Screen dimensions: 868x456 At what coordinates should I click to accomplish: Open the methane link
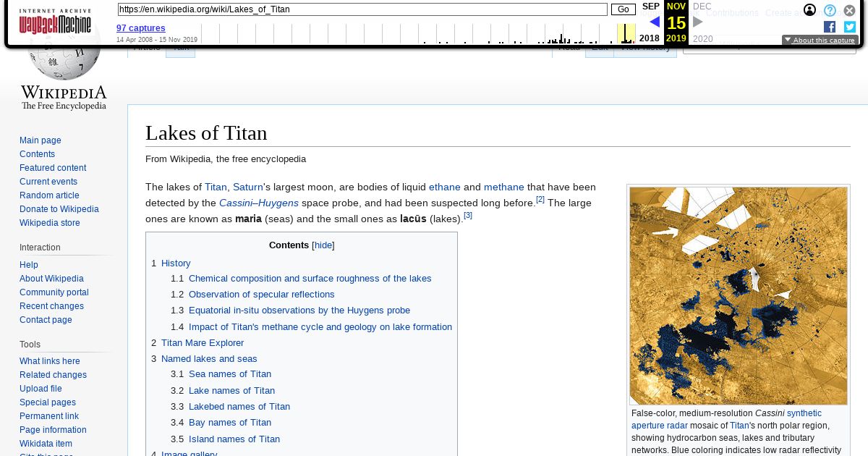click(x=504, y=187)
